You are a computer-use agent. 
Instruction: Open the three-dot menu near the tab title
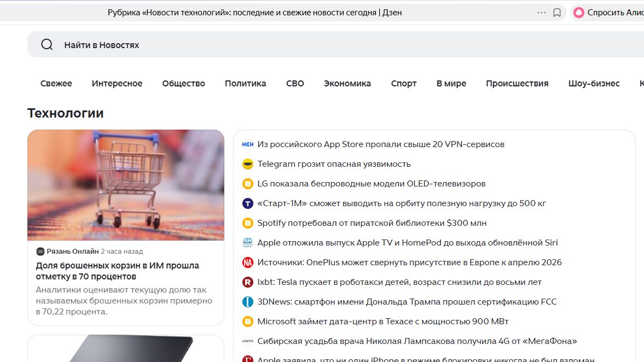[x=541, y=12]
